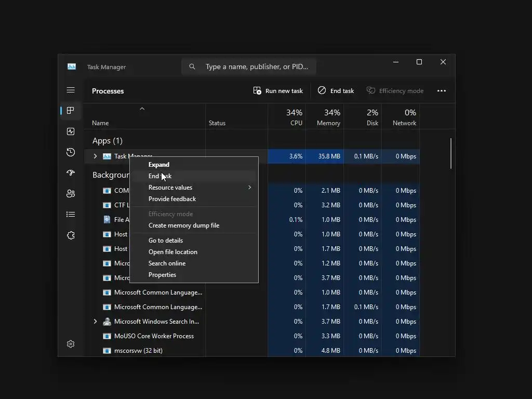The width and height of the screenshot is (532, 399).
Task: Expand the Task Manager app row chevron
Action: click(x=96, y=156)
